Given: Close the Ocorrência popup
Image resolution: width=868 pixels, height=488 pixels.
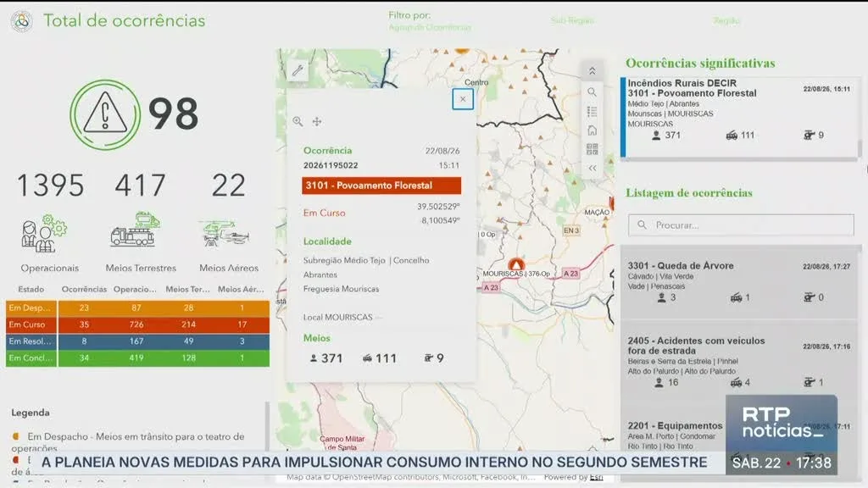Looking at the screenshot, I should 463,99.
